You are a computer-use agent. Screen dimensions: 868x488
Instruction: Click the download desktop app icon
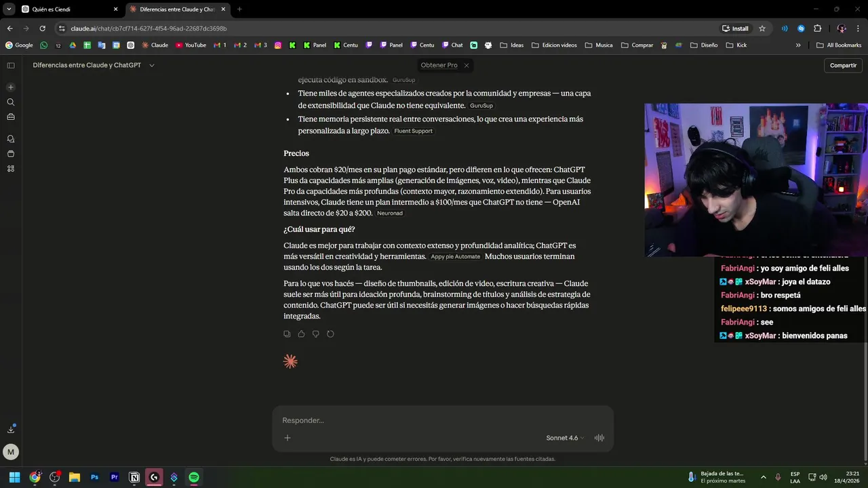click(11, 429)
